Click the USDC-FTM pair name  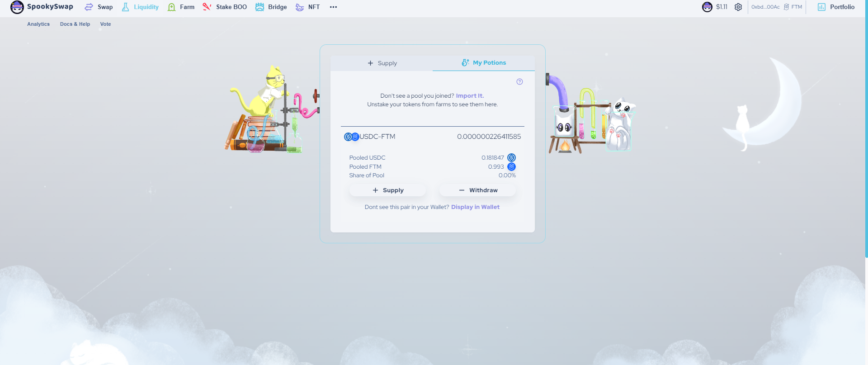[377, 137]
